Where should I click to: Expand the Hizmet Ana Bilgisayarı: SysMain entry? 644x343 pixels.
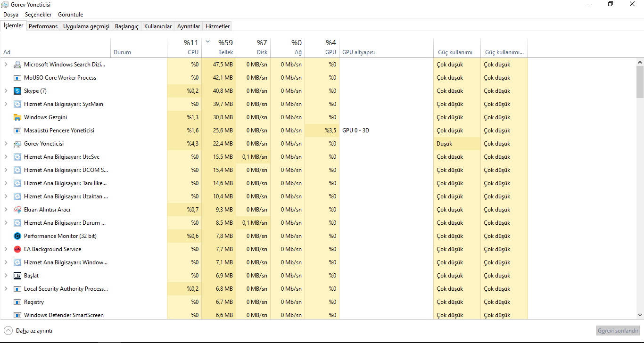click(x=6, y=104)
